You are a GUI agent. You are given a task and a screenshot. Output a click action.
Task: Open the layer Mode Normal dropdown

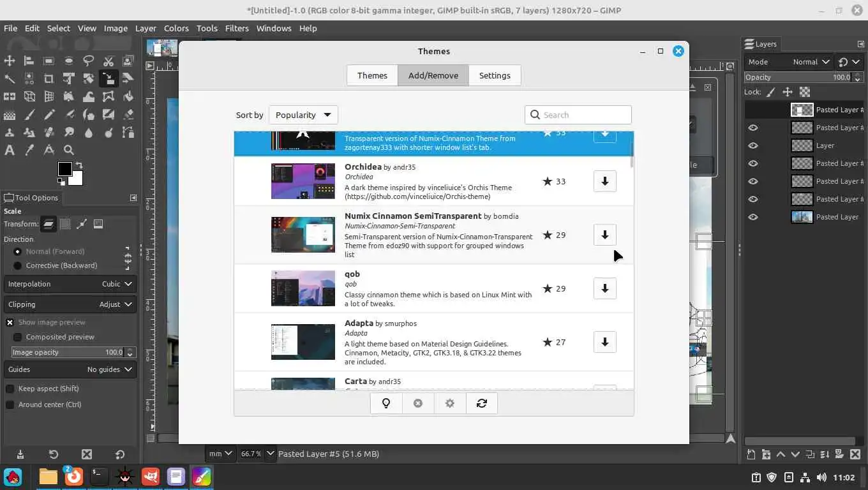[789, 62]
